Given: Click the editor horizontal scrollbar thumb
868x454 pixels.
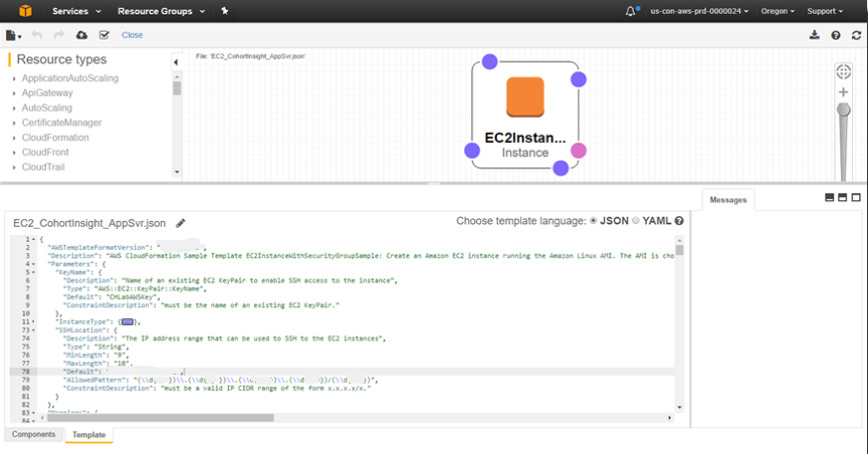Looking at the screenshot, I should (161, 418).
